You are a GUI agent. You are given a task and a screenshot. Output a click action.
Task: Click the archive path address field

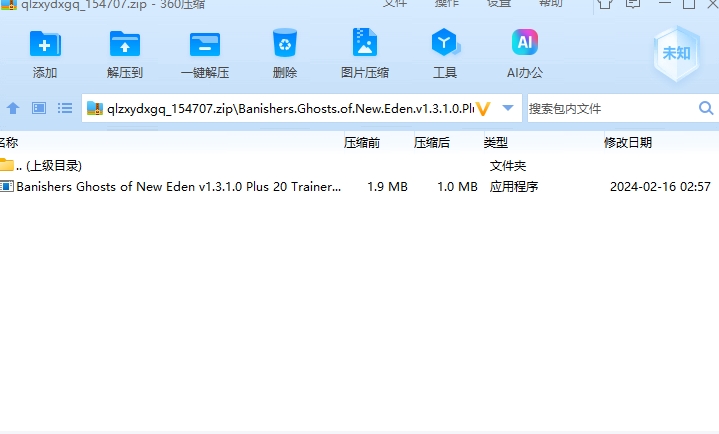pos(291,109)
